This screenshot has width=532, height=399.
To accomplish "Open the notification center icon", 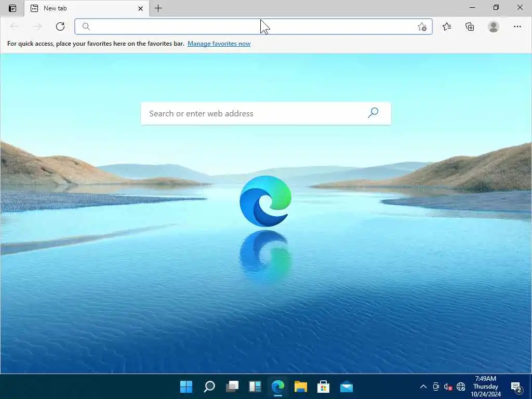I will click(x=516, y=387).
